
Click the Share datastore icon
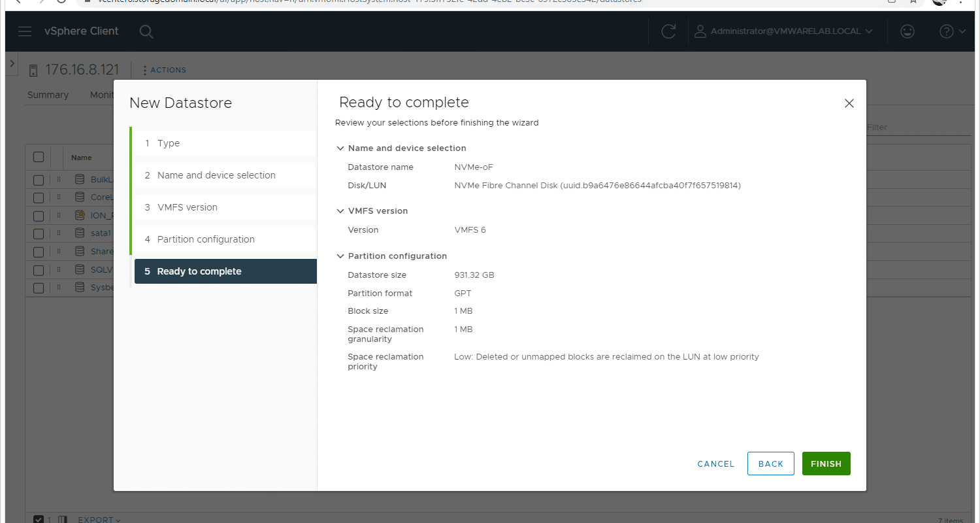tap(80, 252)
